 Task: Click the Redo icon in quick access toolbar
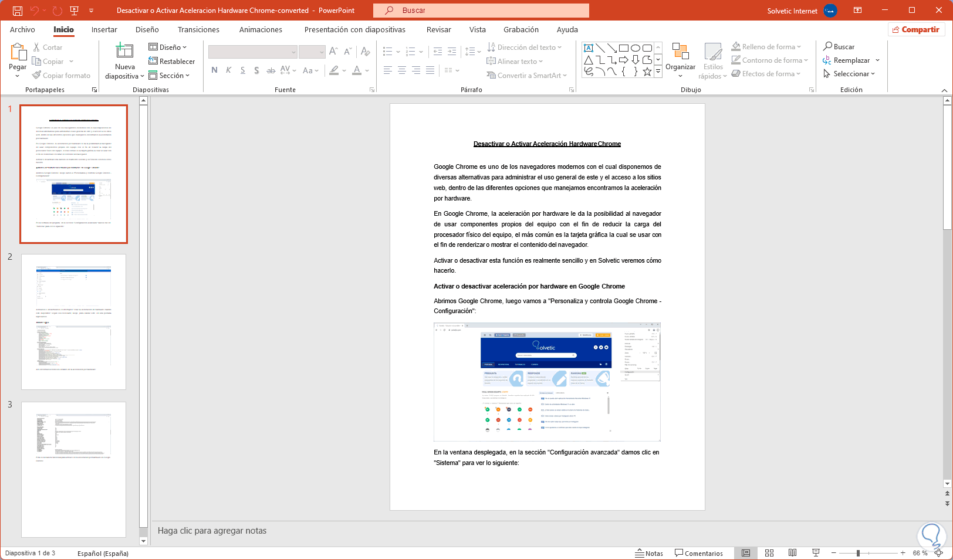pyautogui.click(x=57, y=11)
